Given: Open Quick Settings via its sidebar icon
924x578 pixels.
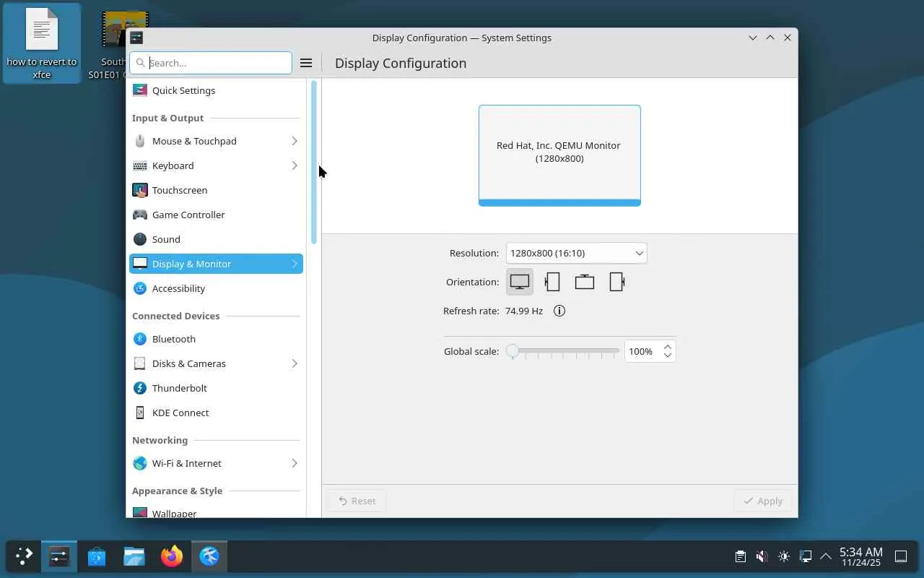Looking at the screenshot, I should point(140,90).
